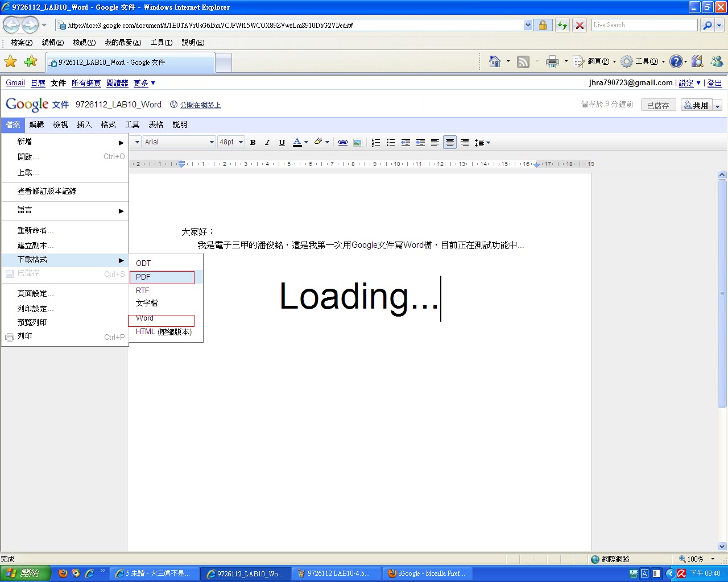Select 建立副本 in the File menu

(x=65, y=246)
